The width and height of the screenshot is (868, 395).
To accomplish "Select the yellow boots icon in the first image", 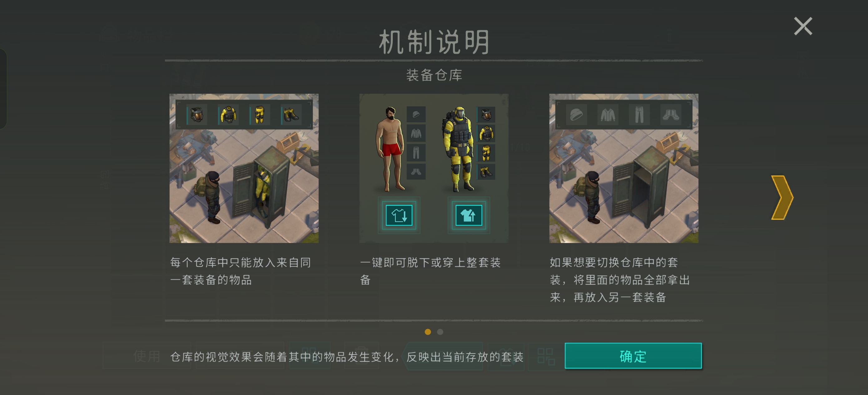I will point(291,115).
